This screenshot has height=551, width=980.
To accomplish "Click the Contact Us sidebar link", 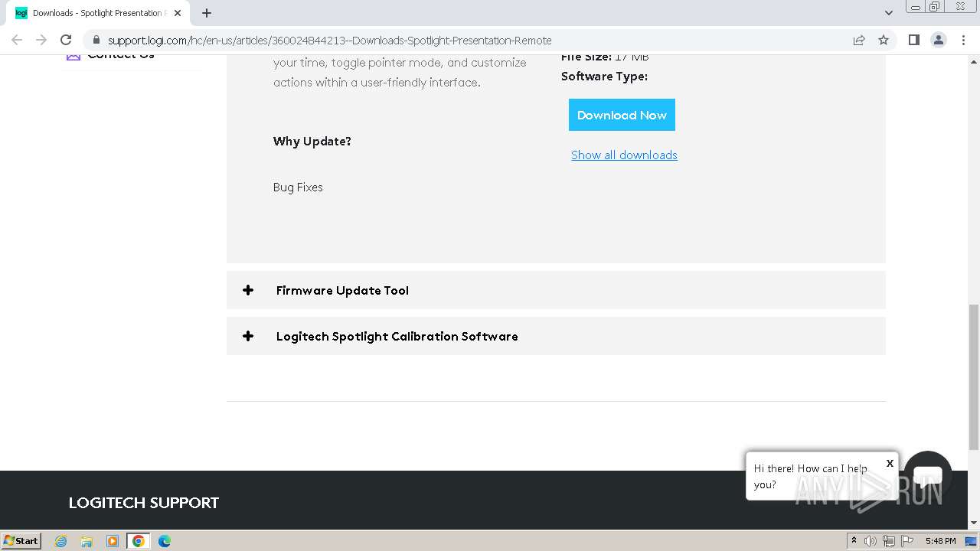I will [x=121, y=57].
